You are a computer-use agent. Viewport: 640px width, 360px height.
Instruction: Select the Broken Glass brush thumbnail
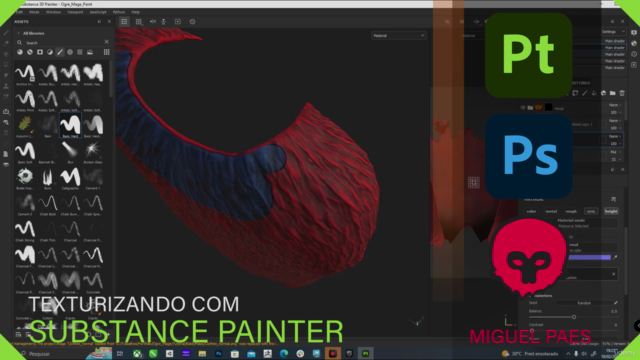point(93,151)
